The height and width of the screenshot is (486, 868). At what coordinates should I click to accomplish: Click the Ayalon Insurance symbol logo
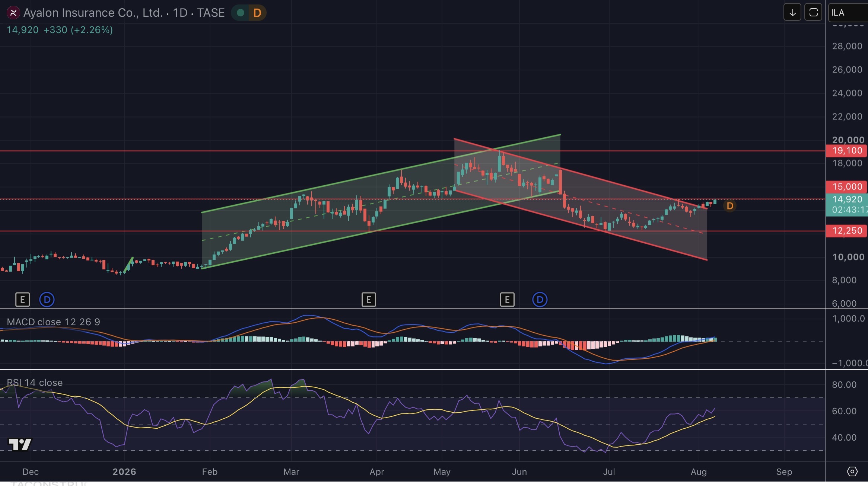click(13, 13)
